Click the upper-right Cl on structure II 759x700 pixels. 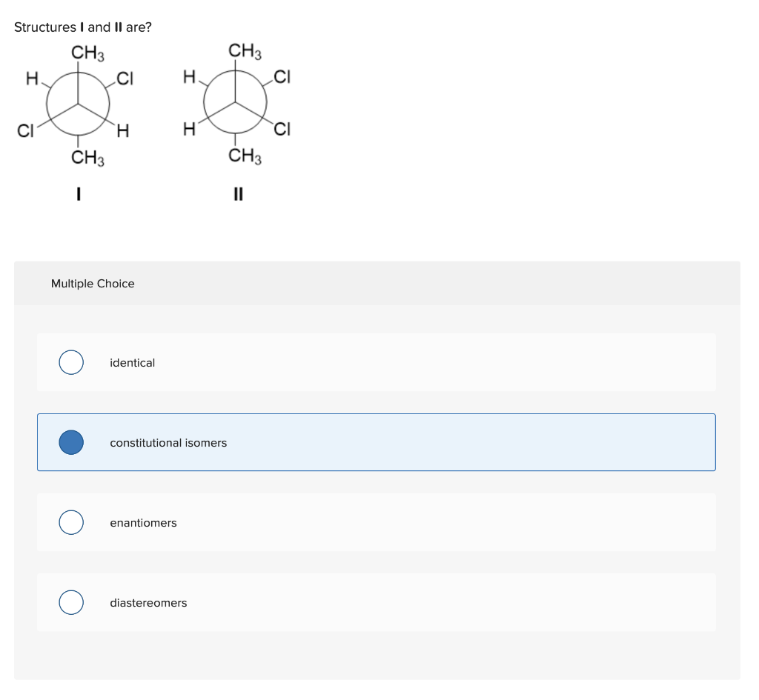[282, 77]
